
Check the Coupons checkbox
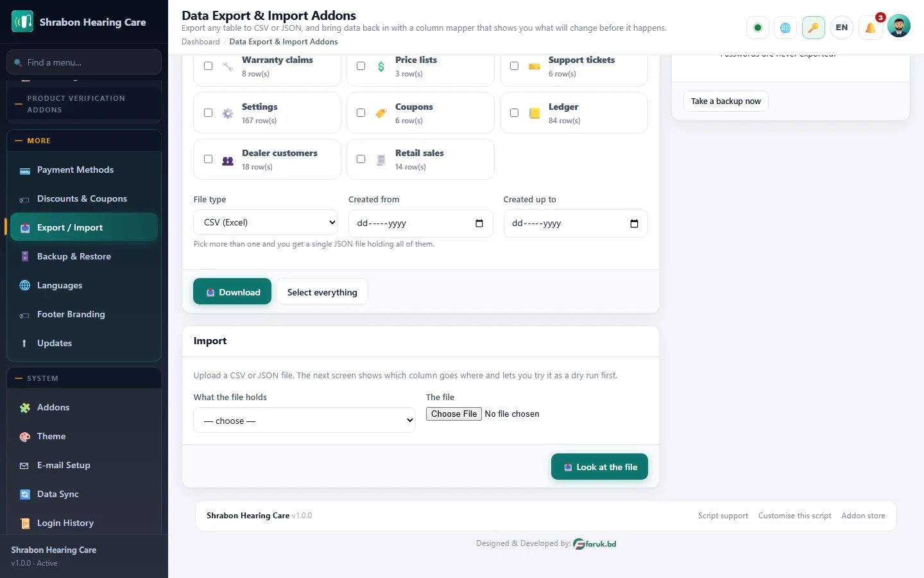(361, 112)
